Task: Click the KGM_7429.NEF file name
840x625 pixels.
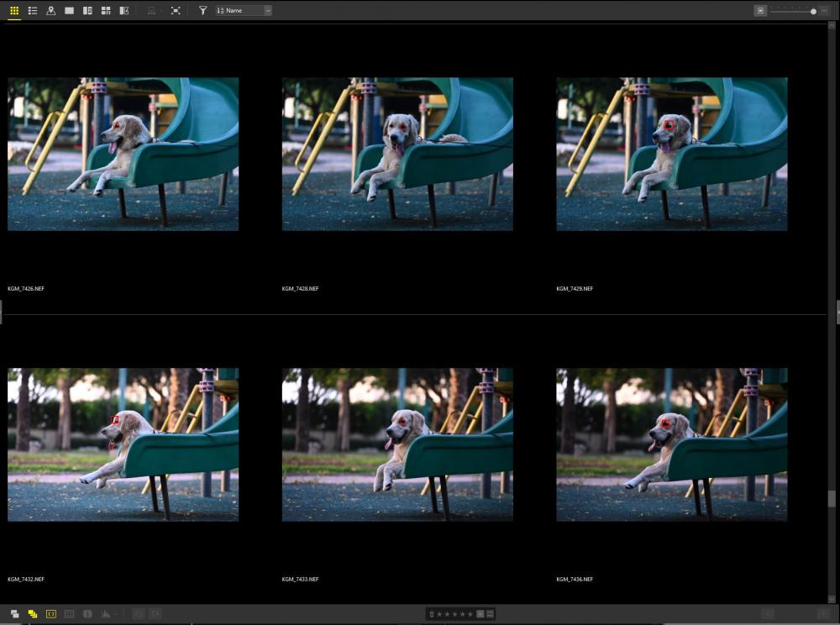Action: click(575, 289)
